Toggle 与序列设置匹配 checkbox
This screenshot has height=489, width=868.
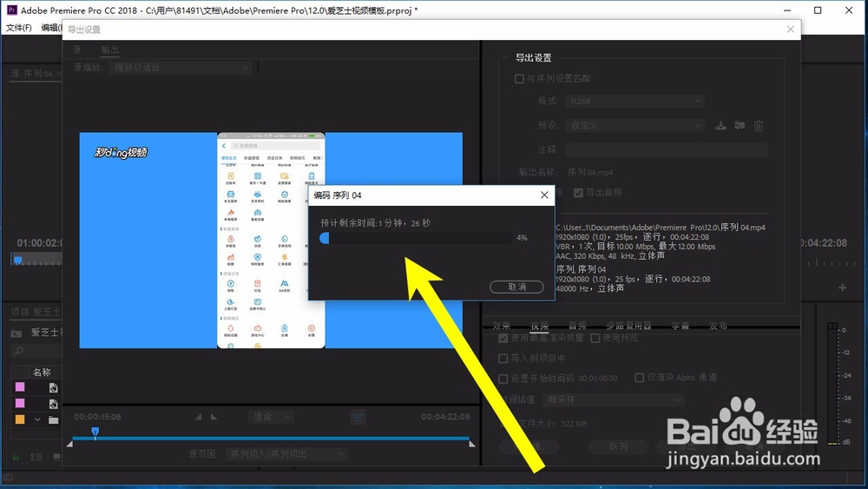(519, 79)
